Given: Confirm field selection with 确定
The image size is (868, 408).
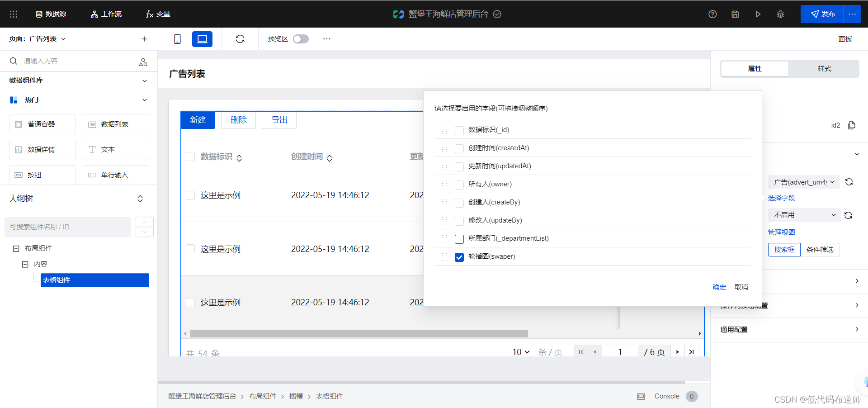Looking at the screenshot, I should click(719, 287).
